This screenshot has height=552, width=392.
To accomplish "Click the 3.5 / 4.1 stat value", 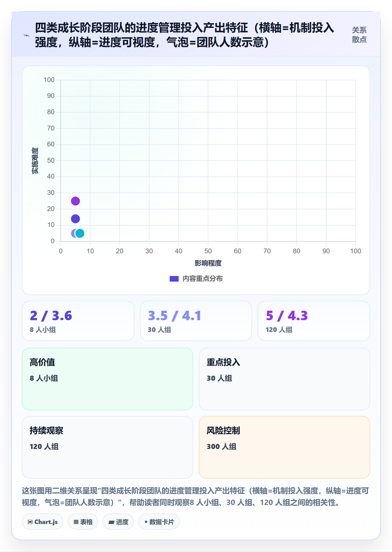I will tap(174, 316).
